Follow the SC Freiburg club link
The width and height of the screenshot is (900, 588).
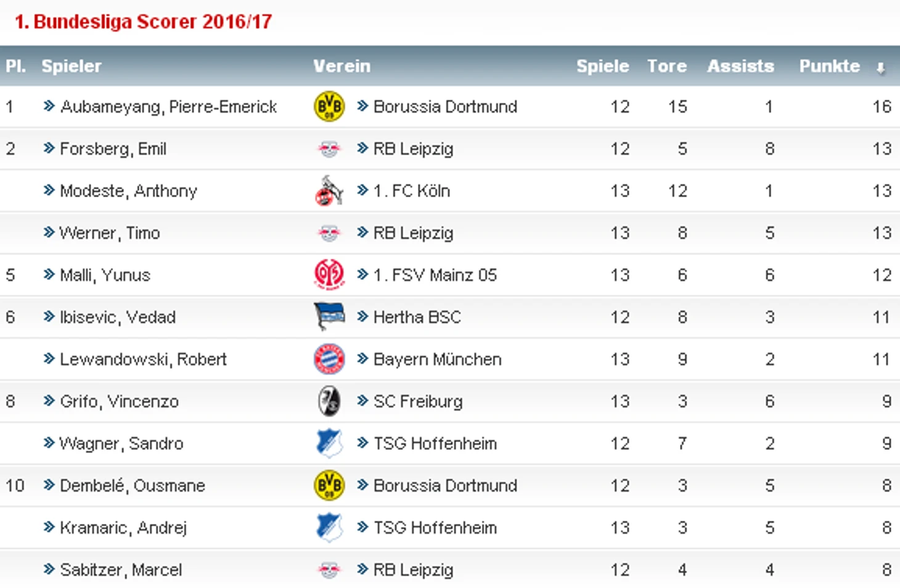(417, 401)
